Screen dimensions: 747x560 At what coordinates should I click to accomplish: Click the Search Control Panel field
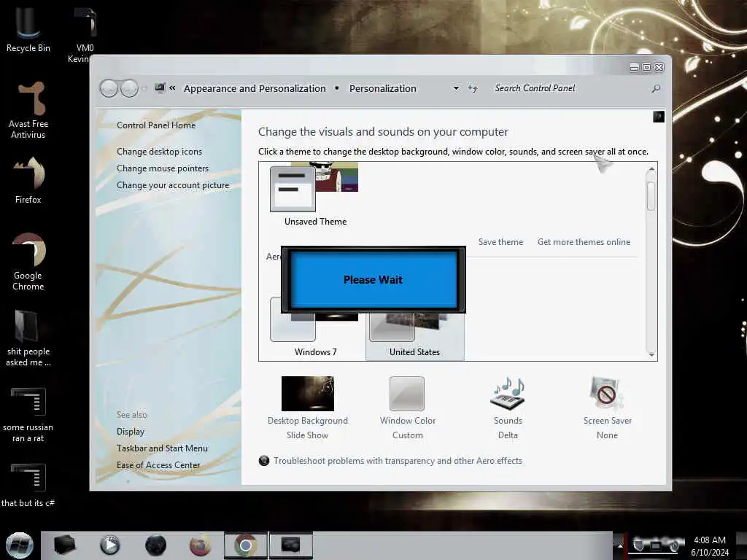[x=572, y=88]
